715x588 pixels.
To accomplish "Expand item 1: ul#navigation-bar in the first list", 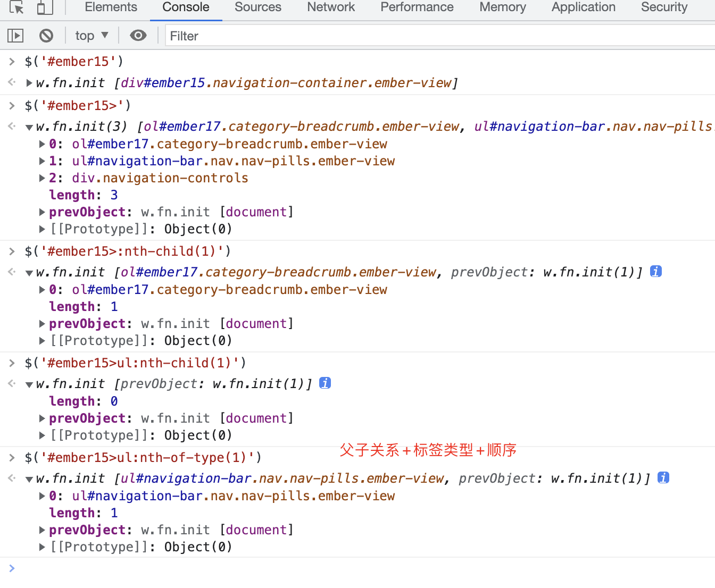I will coord(42,161).
